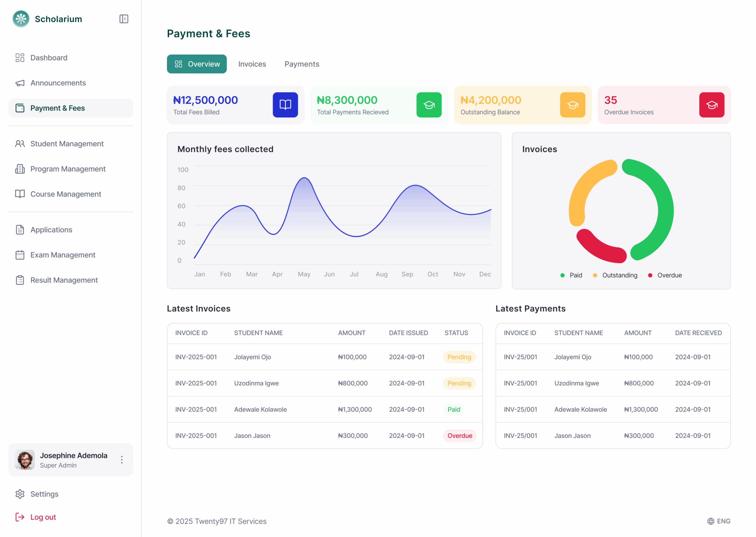Toggle Overdue legend item
The image size is (756, 537).
pos(665,275)
